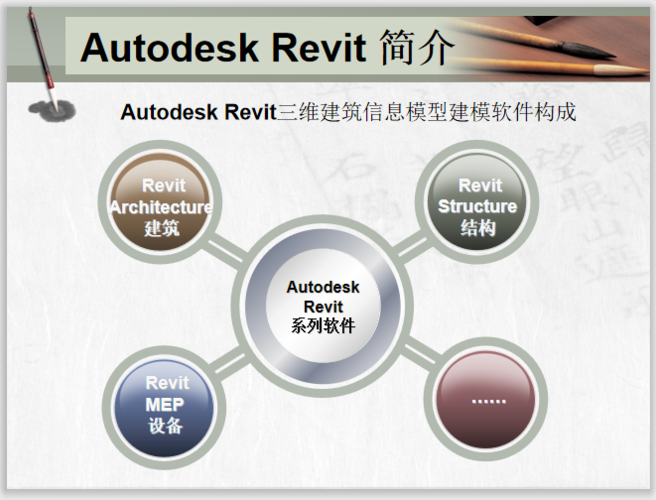This screenshot has width=656, height=500.
Task: Click the calligraphy brushes image in header
Action: tap(548, 47)
